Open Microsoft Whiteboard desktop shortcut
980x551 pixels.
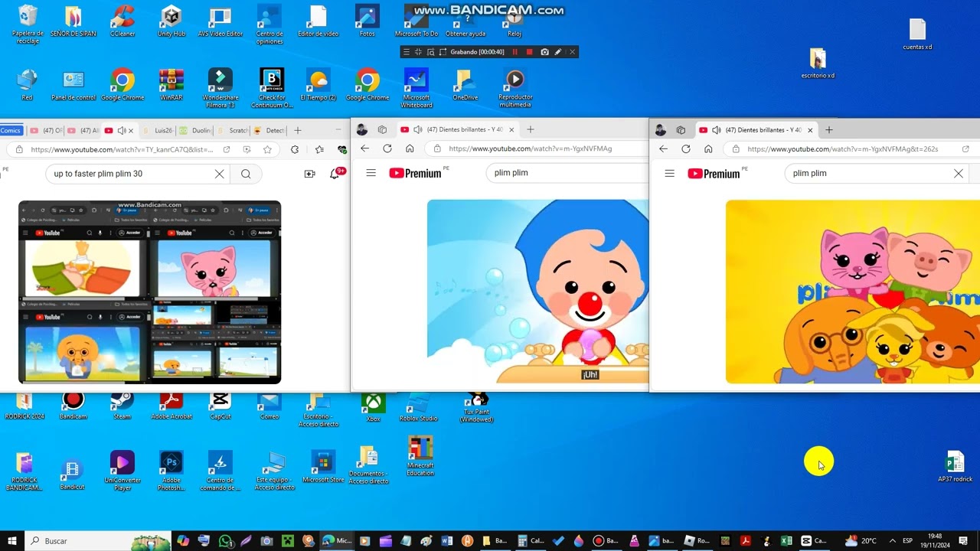point(416,88)
